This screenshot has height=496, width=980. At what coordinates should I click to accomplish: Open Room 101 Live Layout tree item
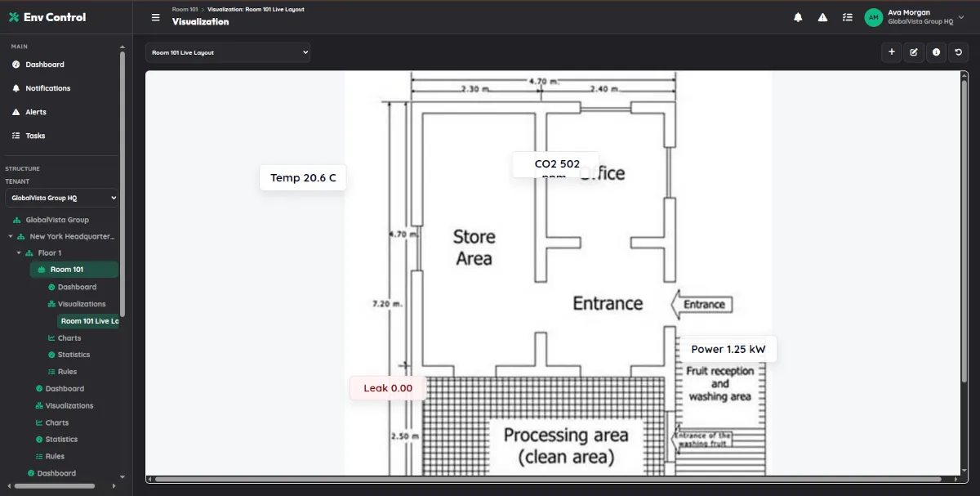[x=88, y=321]
